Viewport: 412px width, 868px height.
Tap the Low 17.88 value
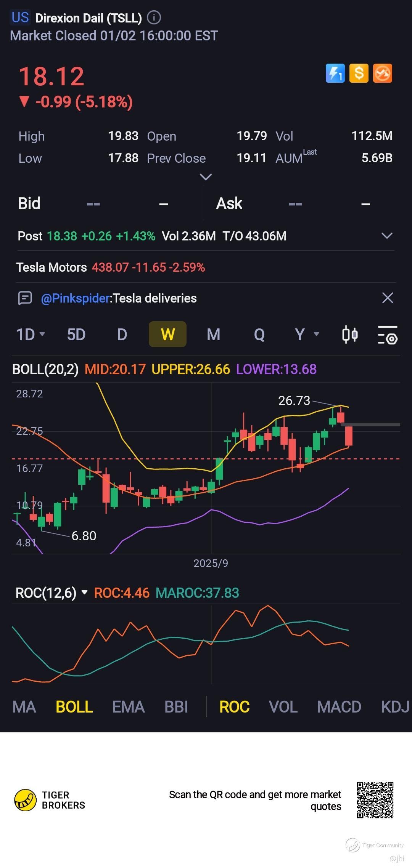click(x=123, y=158)
